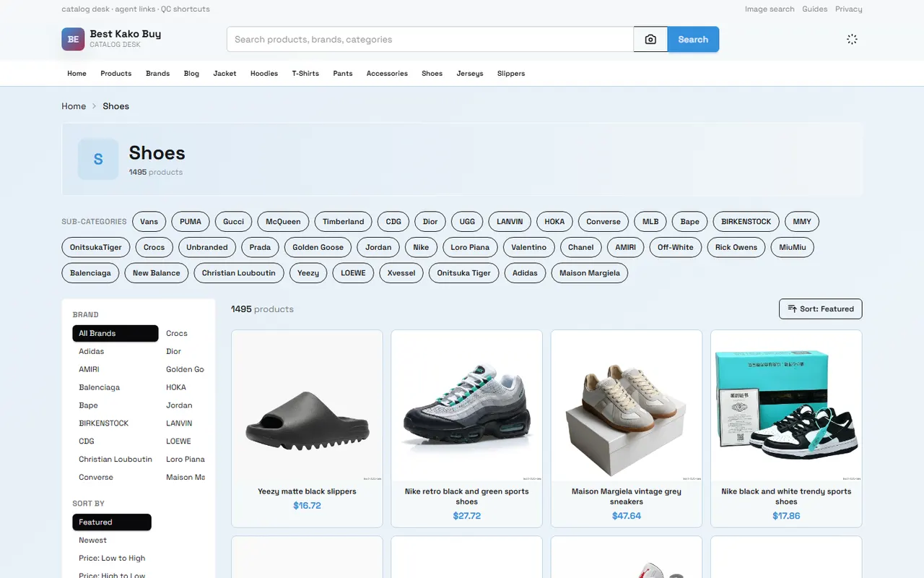This screenshot has height=578, width=924.
Task: Select the Timberland sub-category chip
Action: 344,222
